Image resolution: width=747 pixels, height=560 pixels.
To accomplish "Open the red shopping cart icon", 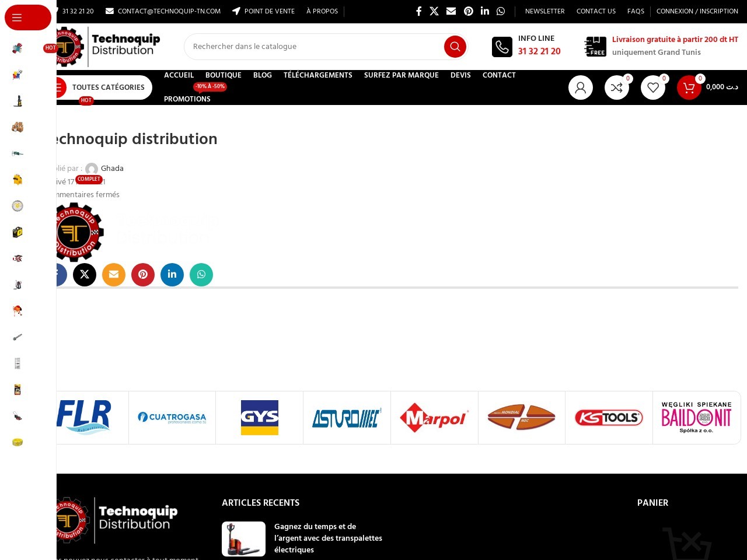I will (689, 87).
